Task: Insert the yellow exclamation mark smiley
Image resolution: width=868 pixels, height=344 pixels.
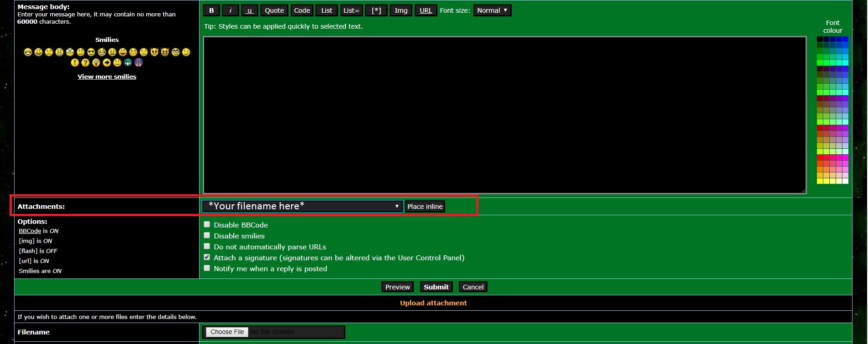Action: pyautogui.click(x=75, y=63)
